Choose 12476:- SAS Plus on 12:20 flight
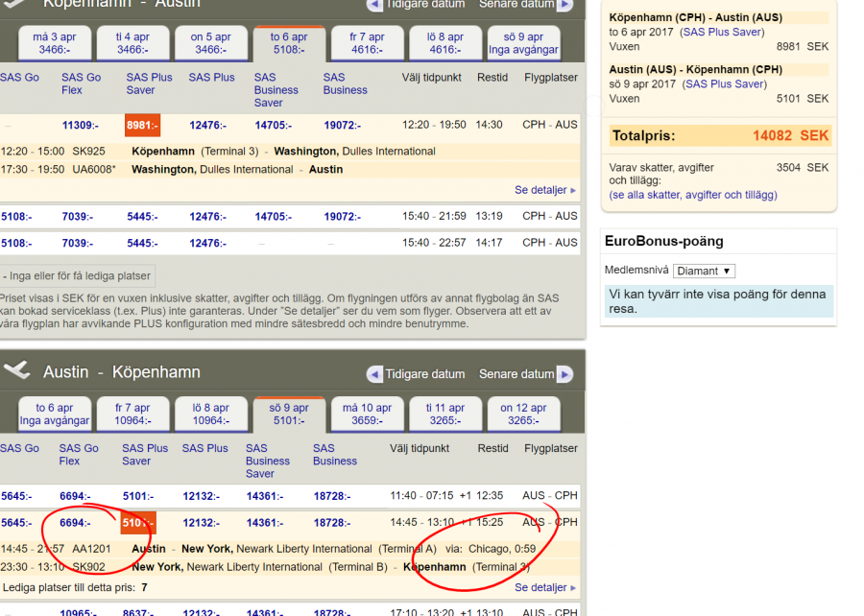This screenshot has height=616, width=864. [207, 126]
